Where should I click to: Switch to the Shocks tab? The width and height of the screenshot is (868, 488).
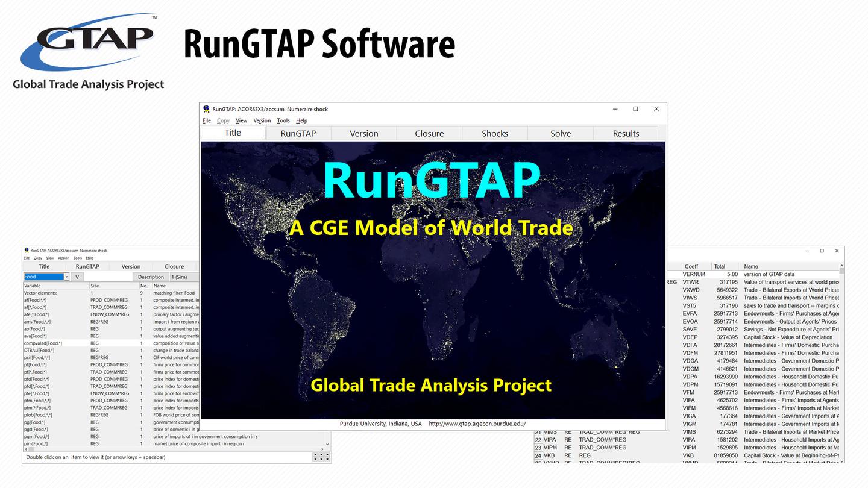coord(494,133)
